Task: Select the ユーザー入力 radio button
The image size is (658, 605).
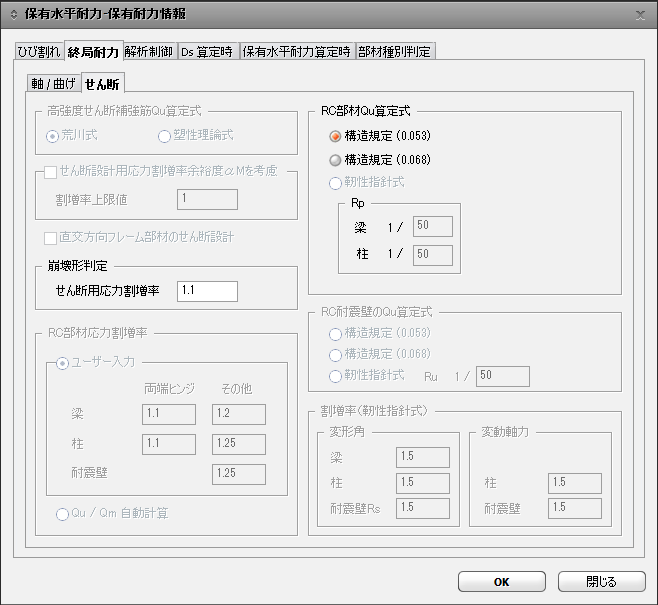Action: coord(62,363)
